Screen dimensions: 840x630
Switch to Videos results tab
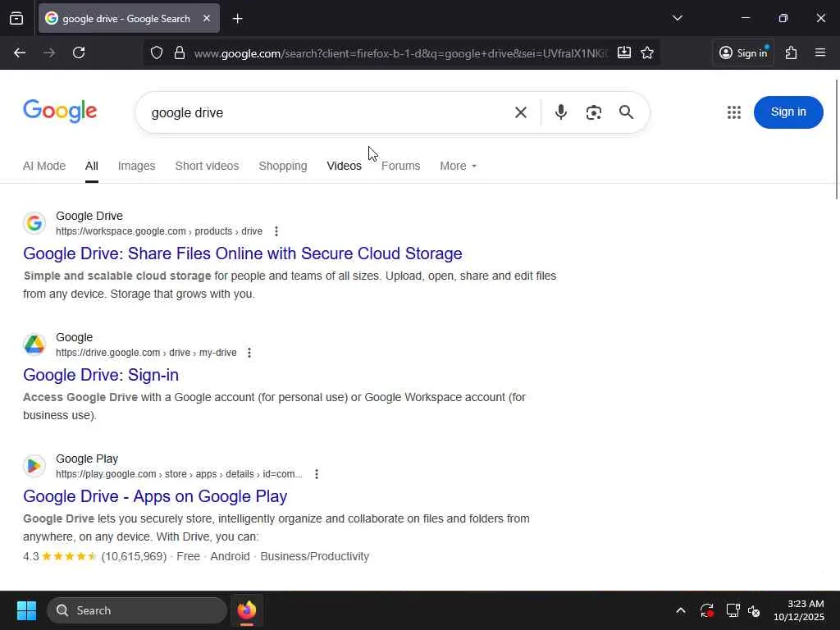coord(344,166)
